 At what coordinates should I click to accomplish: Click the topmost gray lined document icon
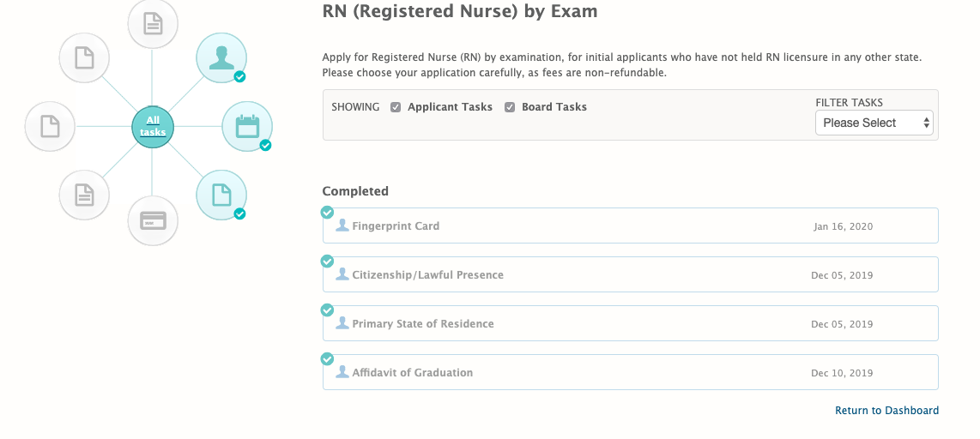pos(153,23)
